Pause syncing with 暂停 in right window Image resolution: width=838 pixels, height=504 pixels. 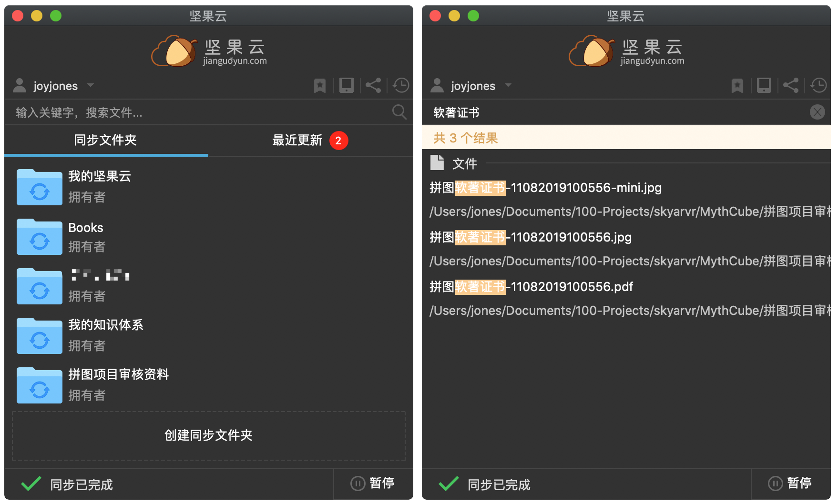coord(790,484)
